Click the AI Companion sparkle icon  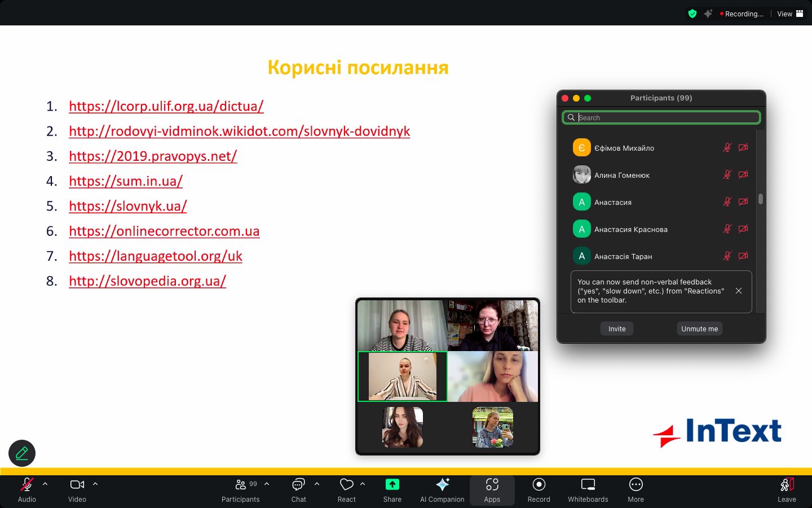(x=442, y=485)
